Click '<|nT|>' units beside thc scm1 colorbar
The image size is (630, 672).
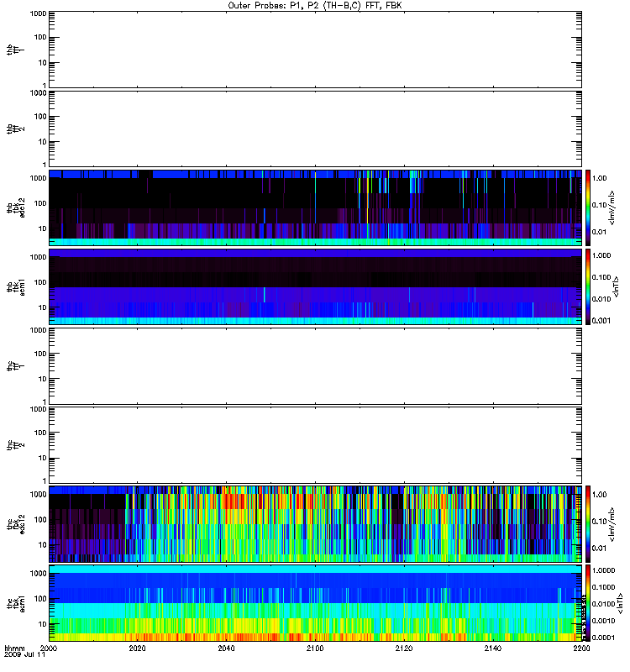pos(620,603)
